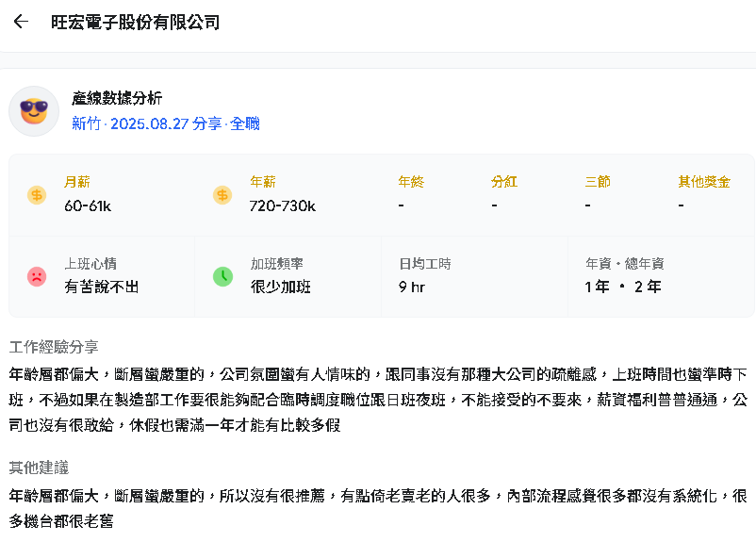
Task: Click the coin icon beside 年薪
Action: coord(222,195)
